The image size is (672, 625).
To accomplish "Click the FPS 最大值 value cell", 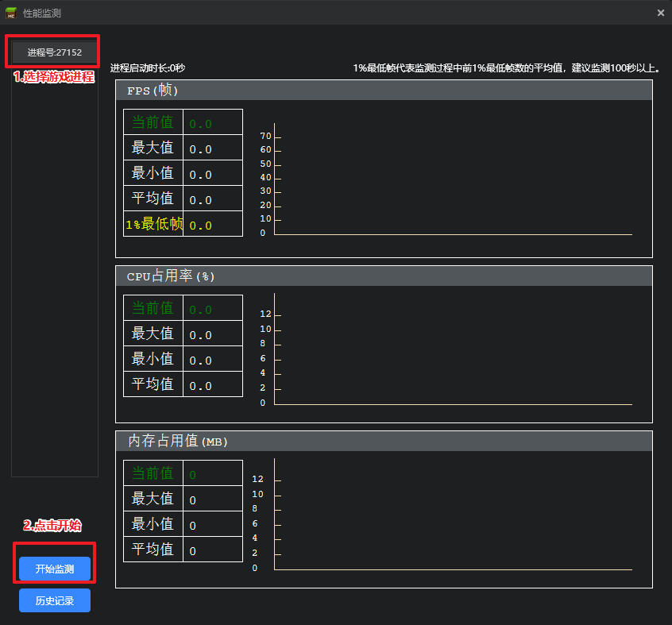I will [x=213, y=148].
